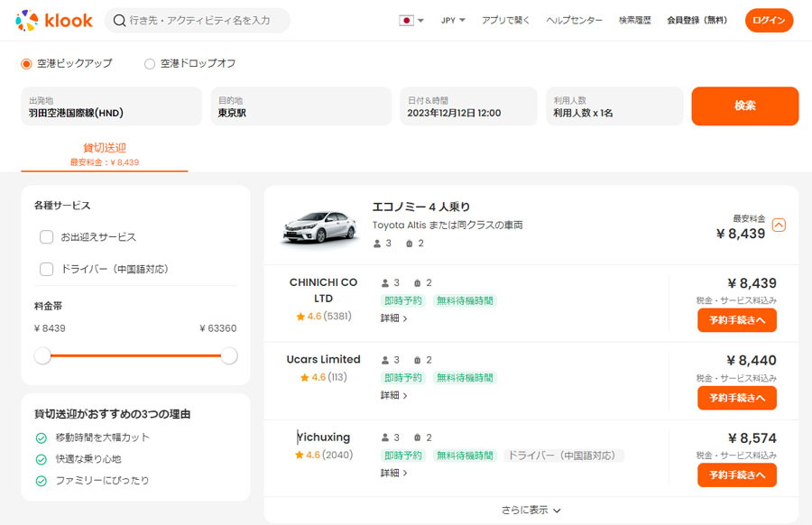The width and height of the screenshot is (812, 525).
Task: Expand 詳細 for Yichuxing
Action: coord(393,474)
